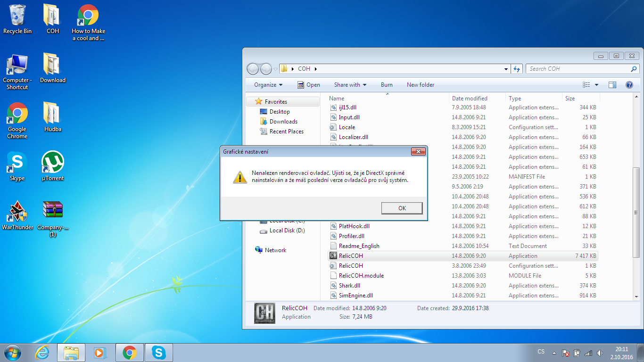Go forward in the COH Explorer window
This screenshot has height=362, width=644.
tap(266, 69)
